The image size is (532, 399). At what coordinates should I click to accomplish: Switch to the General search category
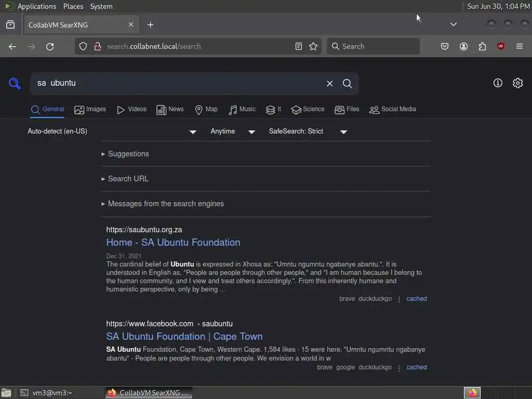47,110
